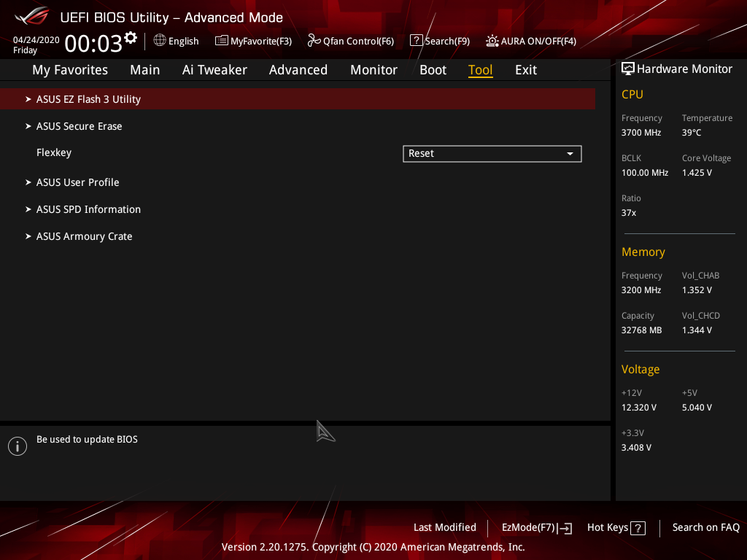Click the Hot Keys question mark icon

tap(638, 528)
